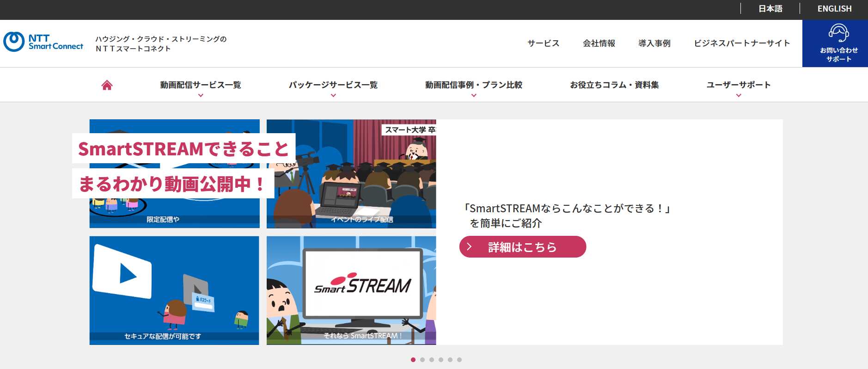Open ビジネスパートナーサイト link
Image resolution: width=868 pixels, height=369 pixels.
pyautogui.click(x=742, y=43)
